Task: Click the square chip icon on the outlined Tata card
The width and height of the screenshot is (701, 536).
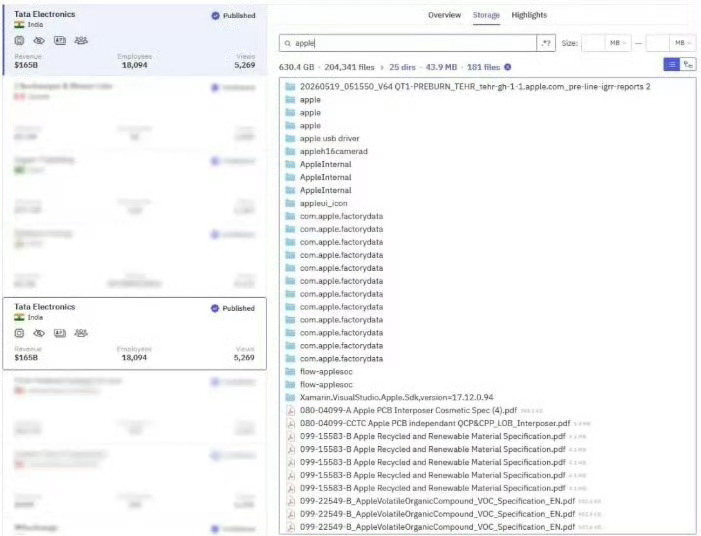Action: 19,333
